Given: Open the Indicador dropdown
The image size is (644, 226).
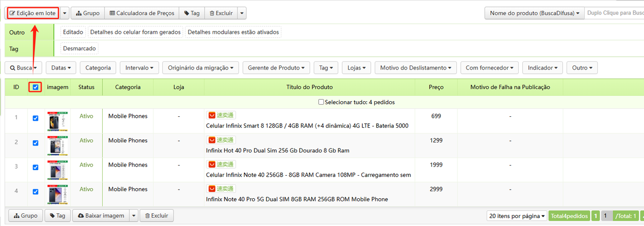Looking at the screenshot, I should pos(542,67).
